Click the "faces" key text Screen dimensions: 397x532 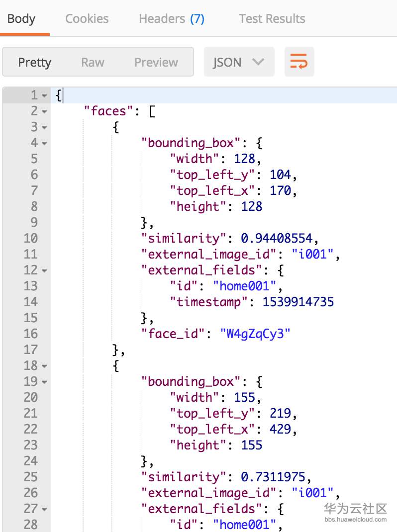pos(108,111)
